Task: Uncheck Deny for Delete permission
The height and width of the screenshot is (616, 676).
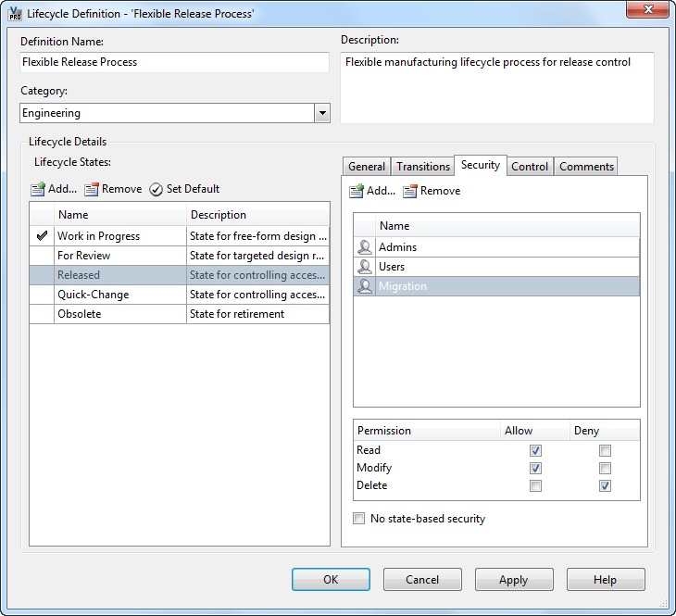Action: (x=605, y=485)
